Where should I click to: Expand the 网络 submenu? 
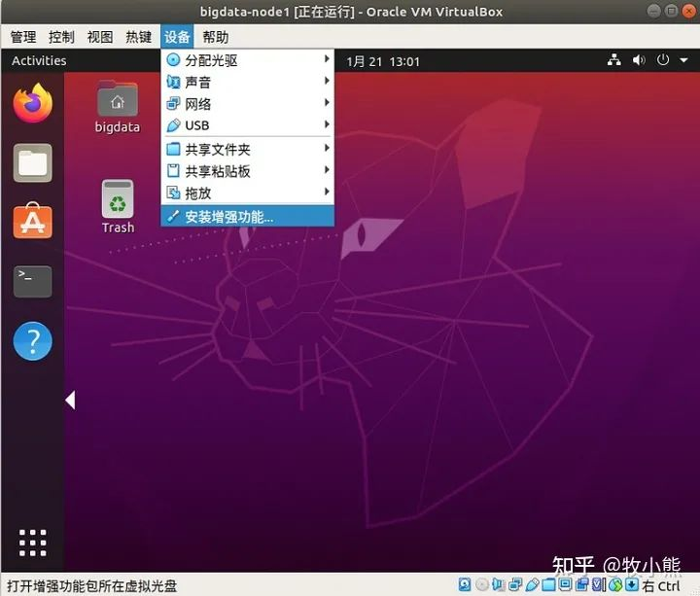247,104
